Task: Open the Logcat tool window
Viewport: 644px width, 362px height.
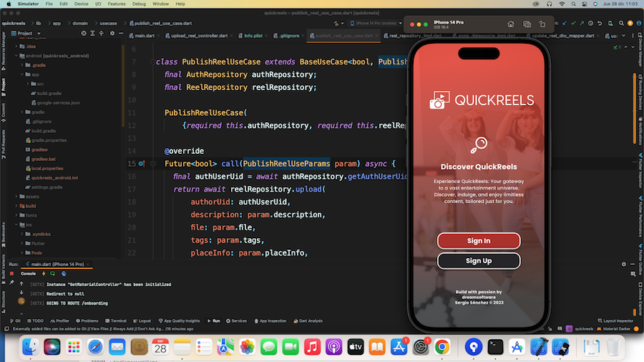Action: pyautogui.click(x=142, y=321)
